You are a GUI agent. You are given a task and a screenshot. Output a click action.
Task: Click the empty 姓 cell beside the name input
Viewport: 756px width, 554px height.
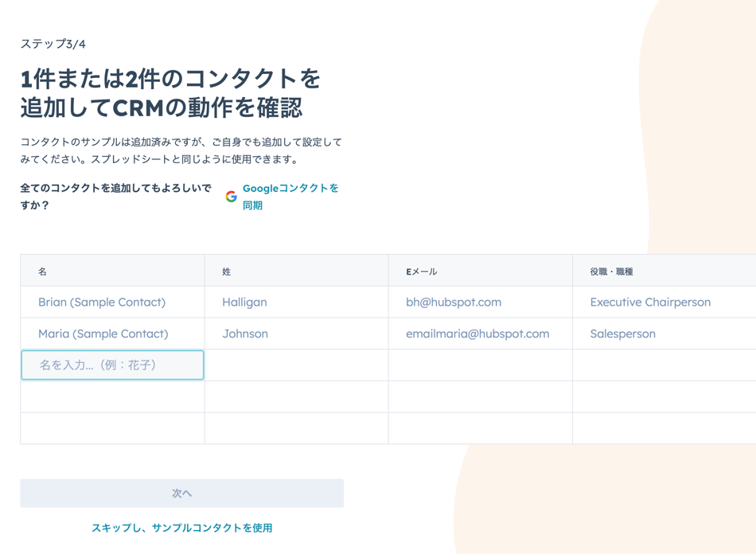click(297, 365)
